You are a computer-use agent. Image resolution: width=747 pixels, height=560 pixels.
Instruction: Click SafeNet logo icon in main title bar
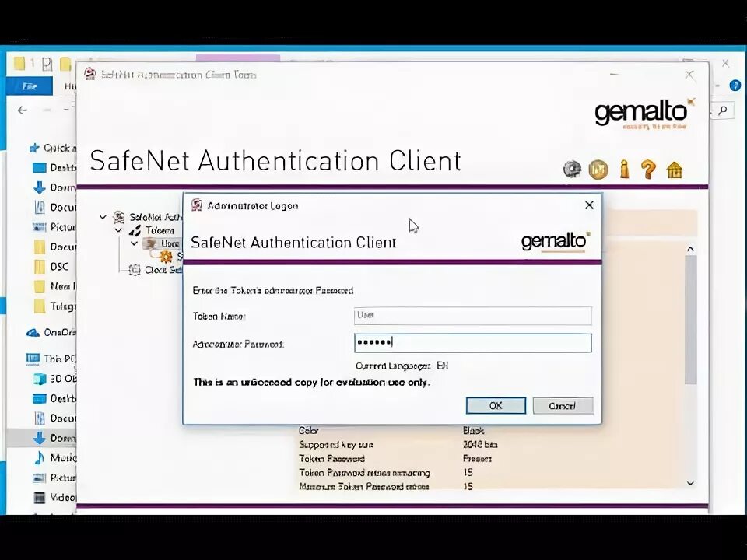coord(90,74)
